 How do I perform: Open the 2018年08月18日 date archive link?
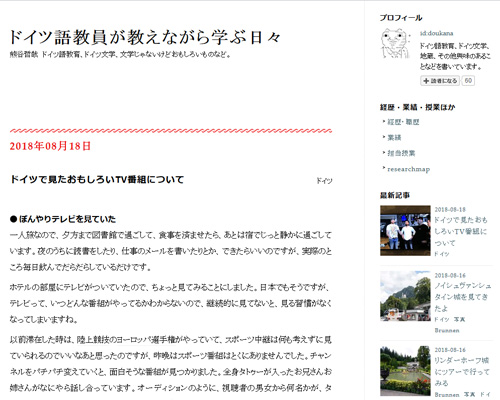tap(50, 146)
